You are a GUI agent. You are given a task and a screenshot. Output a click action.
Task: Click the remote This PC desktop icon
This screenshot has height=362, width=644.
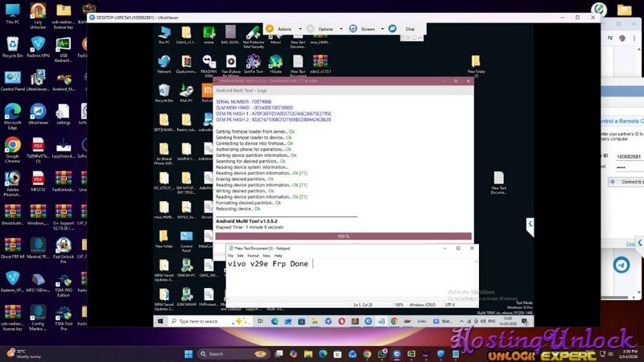(x=164, y=33)
